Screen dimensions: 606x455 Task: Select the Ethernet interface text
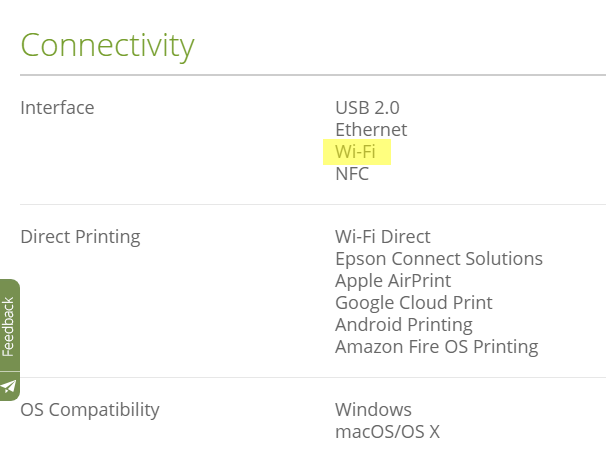coord(371,130)
